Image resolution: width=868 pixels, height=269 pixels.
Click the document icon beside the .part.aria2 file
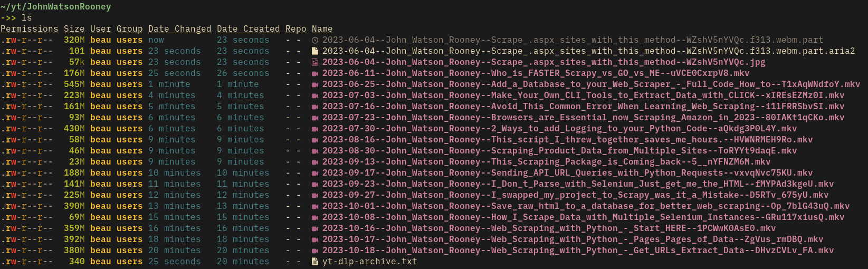315,51
